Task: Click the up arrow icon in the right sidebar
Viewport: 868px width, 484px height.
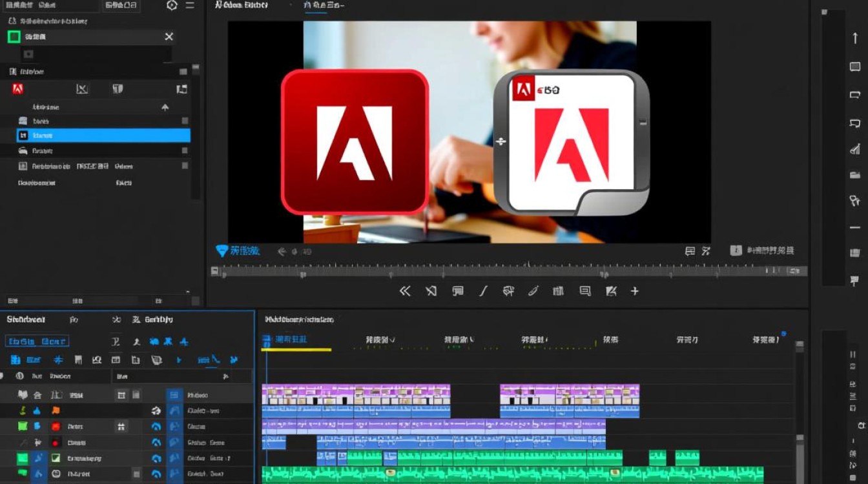Action: pyautogui.click(x=855, y=39)
